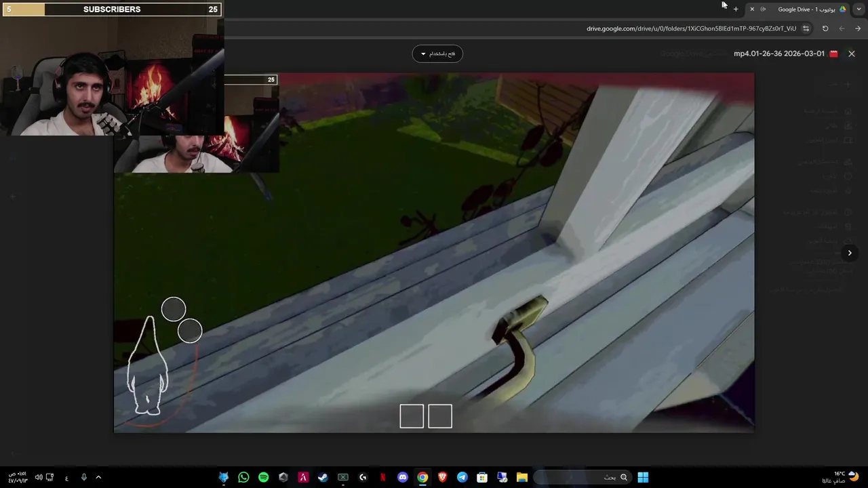Open Microsoft Store from the taskbar
The width and height of the screenshot is (868, 488).
pos(482,477)
